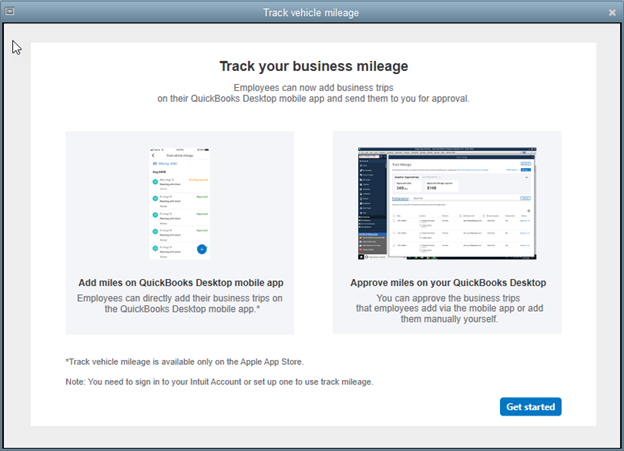Click the Get started button

530,407
